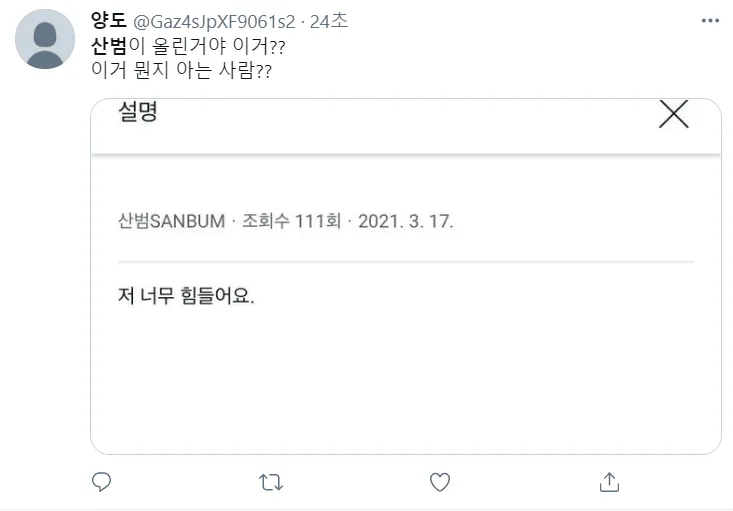Click the 산범SANBUM channel name
This screenshot has height=511, width=733.
[171, 221]
